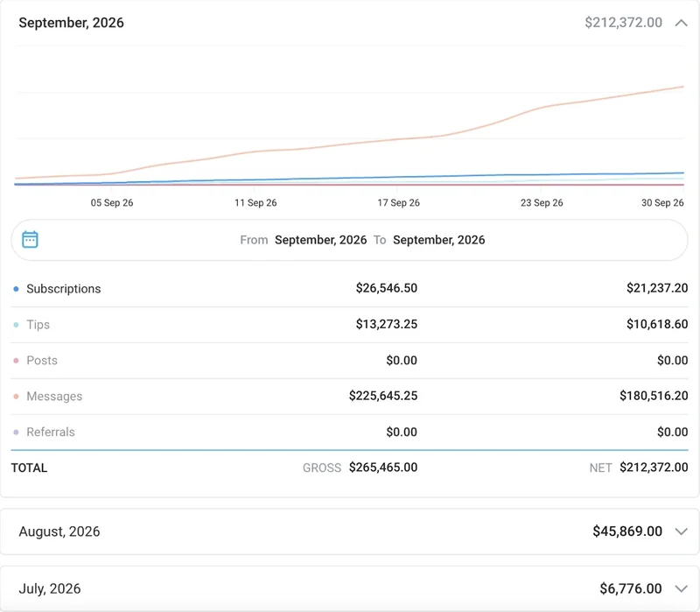This screenshot has height=612, width=700.
Task: Click the 23 Sep 26 axis label
Action: pos(542,203)
